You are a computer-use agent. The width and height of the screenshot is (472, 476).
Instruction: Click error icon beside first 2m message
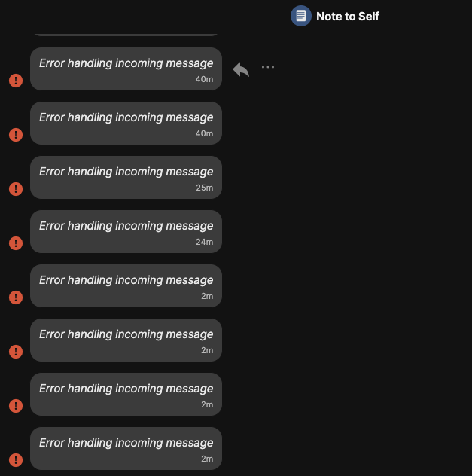16,297
